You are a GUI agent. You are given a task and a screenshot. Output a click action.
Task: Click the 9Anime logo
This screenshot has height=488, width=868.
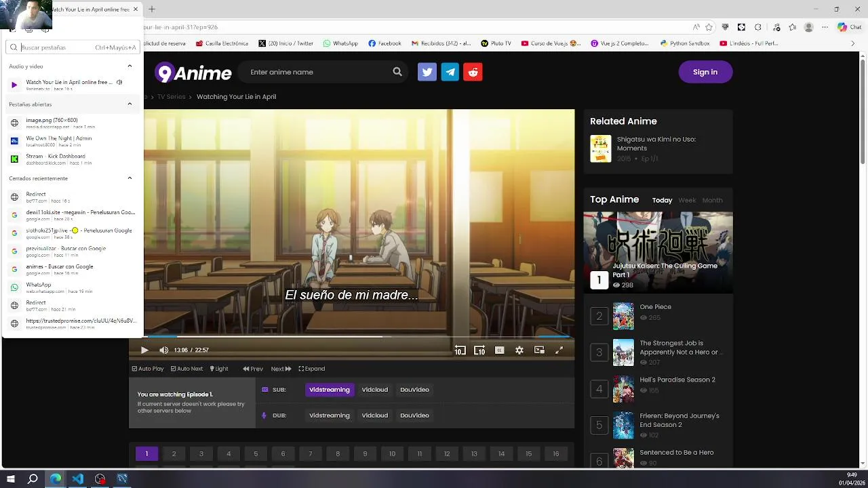pos(193,72)
